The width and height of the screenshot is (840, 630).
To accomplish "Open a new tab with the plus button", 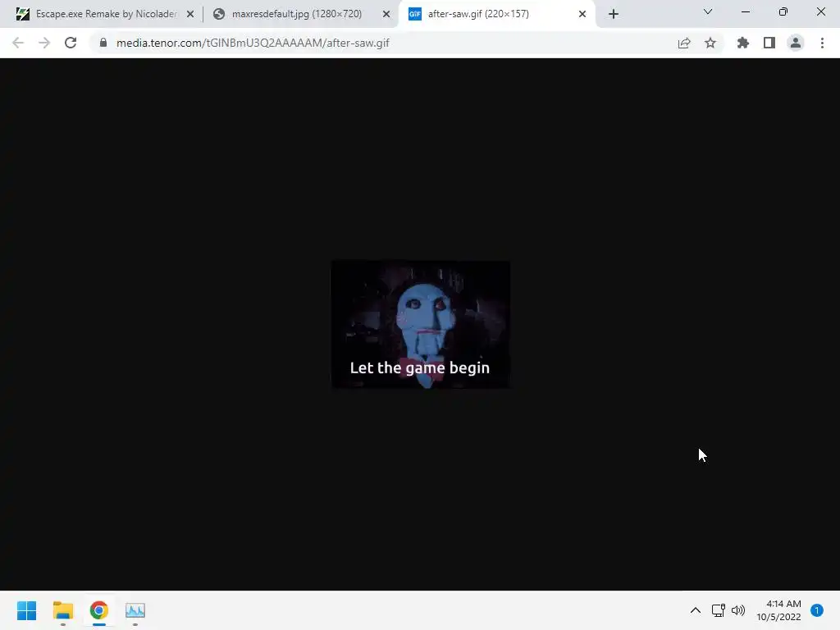I will [614, 14].
